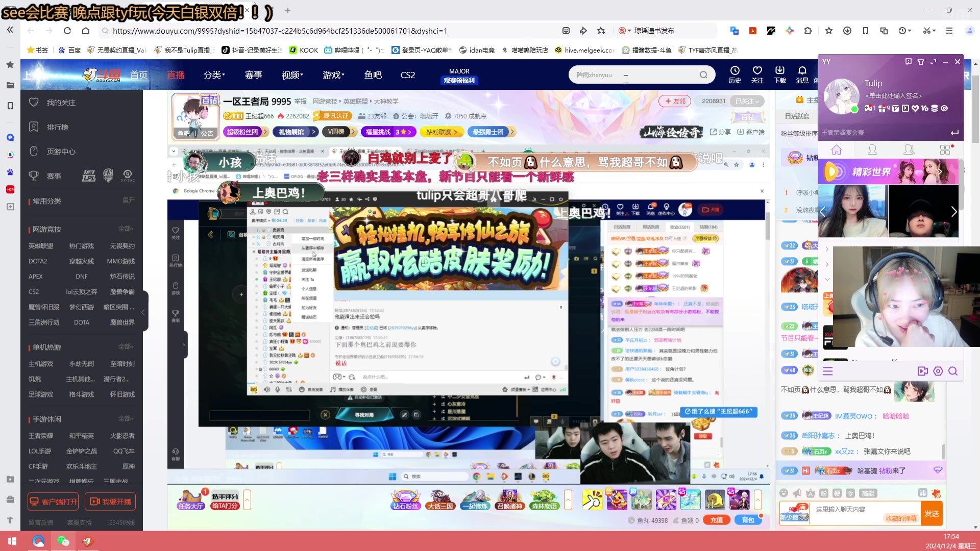Viewport: 980px width, 551px height.
Task: Open YY home tab icon
Action: tap(837, 150)
